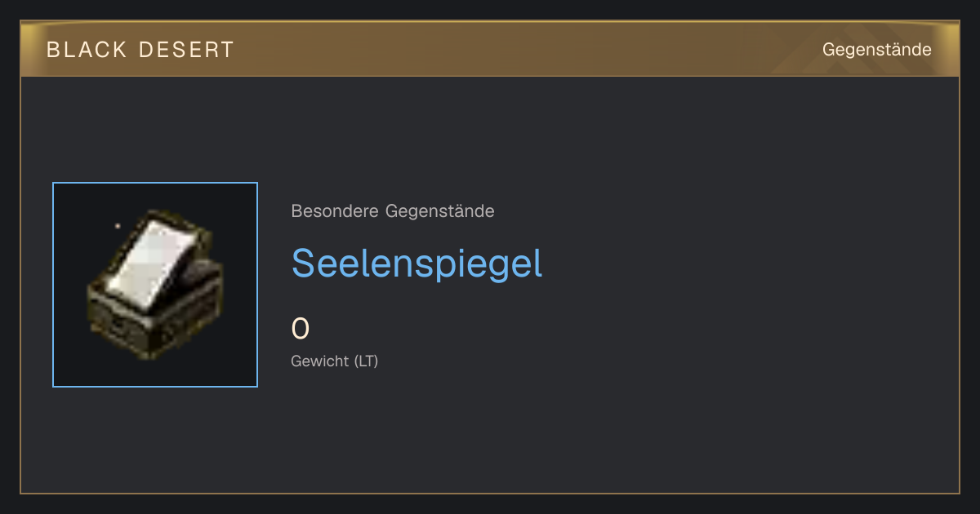Click the small sparkle dot beside the mirror
980x514 pixels.
[118, 225]
